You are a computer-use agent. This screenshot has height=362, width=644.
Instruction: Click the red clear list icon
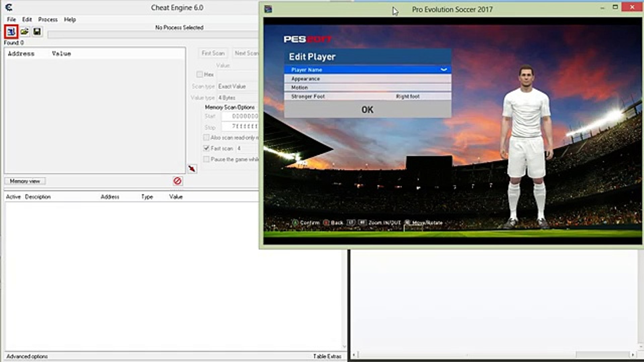coord(177,181)
